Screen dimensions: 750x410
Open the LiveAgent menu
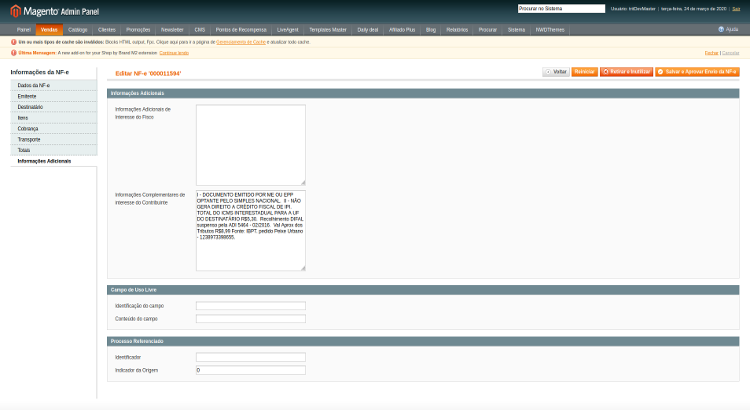coord(287,30)
